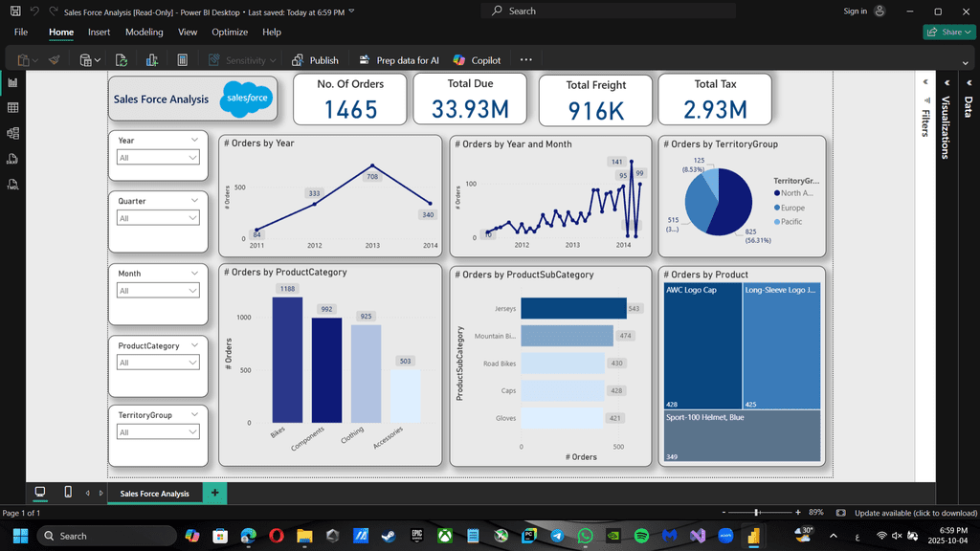This screenshot has height=551, width=980.
Task: Switch to mobile layout view
Action: (x=67, y=493)
